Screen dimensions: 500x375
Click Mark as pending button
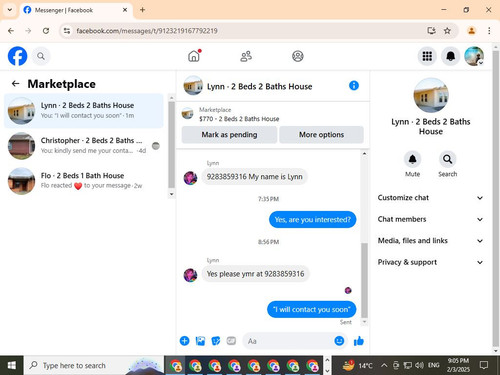tap(229, 135)
